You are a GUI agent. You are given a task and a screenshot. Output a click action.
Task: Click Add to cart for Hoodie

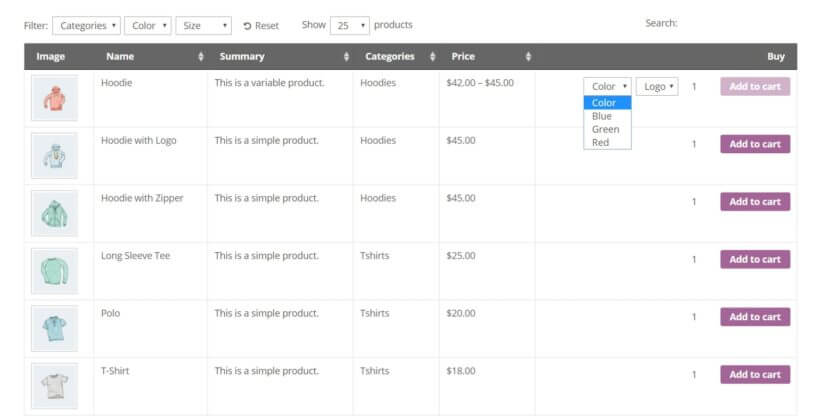tap(755, 86)
